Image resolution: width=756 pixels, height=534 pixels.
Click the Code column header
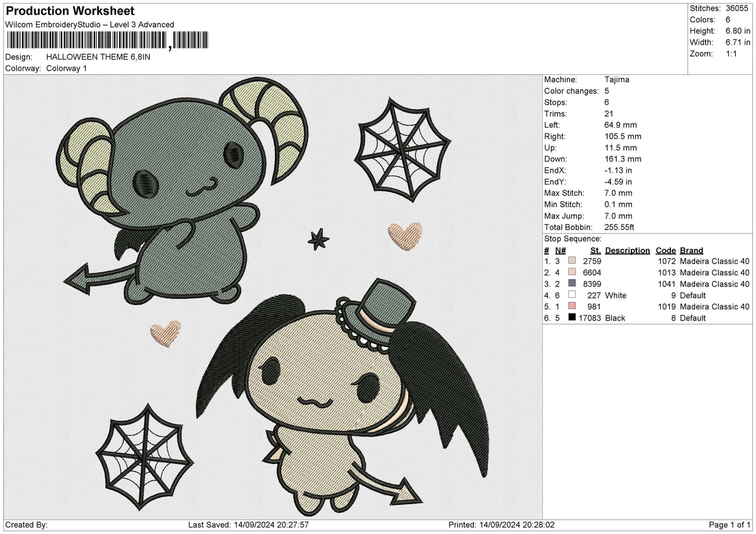pos(665,251)
